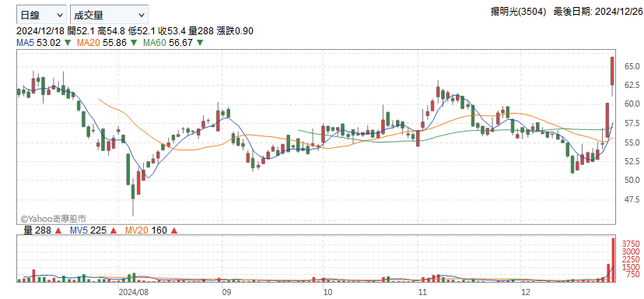The image size is (644, 299).
Task: Click the 3000 volume axis label
Action: (x=630, y=252)
